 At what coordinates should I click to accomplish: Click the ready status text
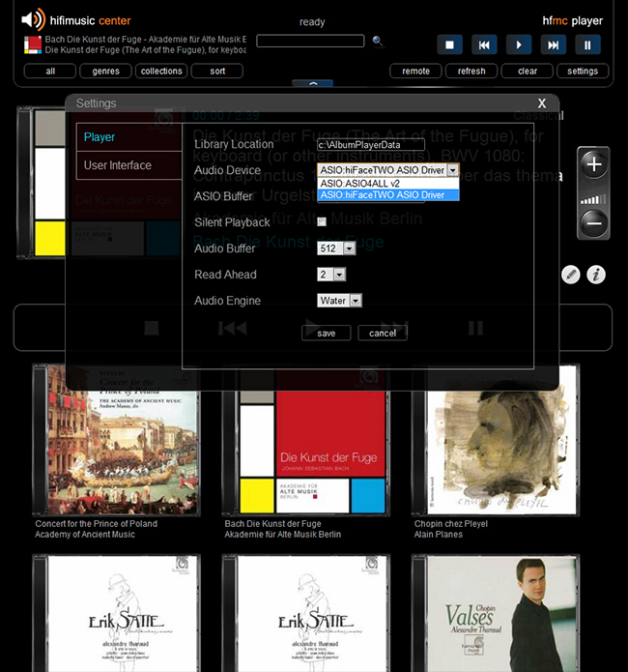(312, 22)
